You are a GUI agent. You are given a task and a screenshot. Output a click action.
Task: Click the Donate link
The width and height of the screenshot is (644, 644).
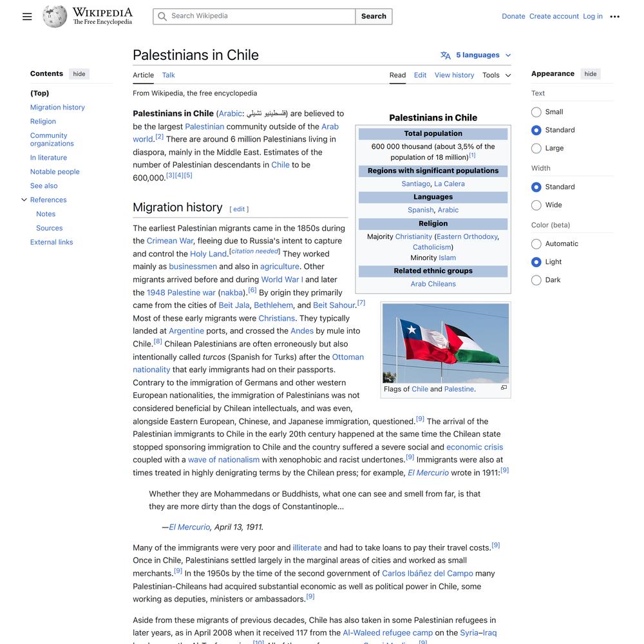(x=513, y=17)
